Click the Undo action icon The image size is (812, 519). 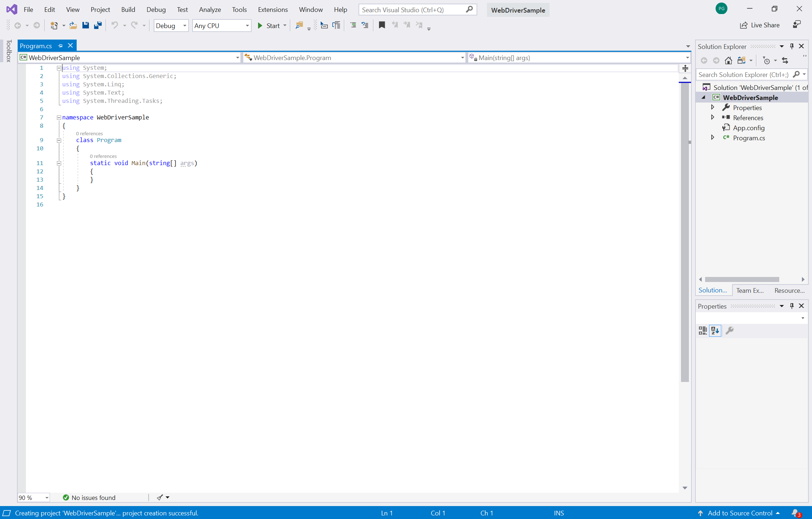116,26
